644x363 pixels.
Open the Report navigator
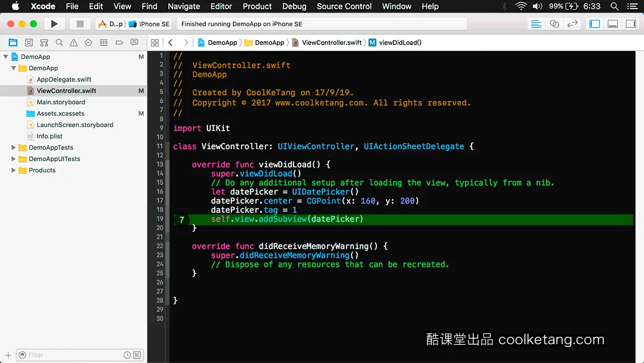pyautogui.click(x=134, y=43)
